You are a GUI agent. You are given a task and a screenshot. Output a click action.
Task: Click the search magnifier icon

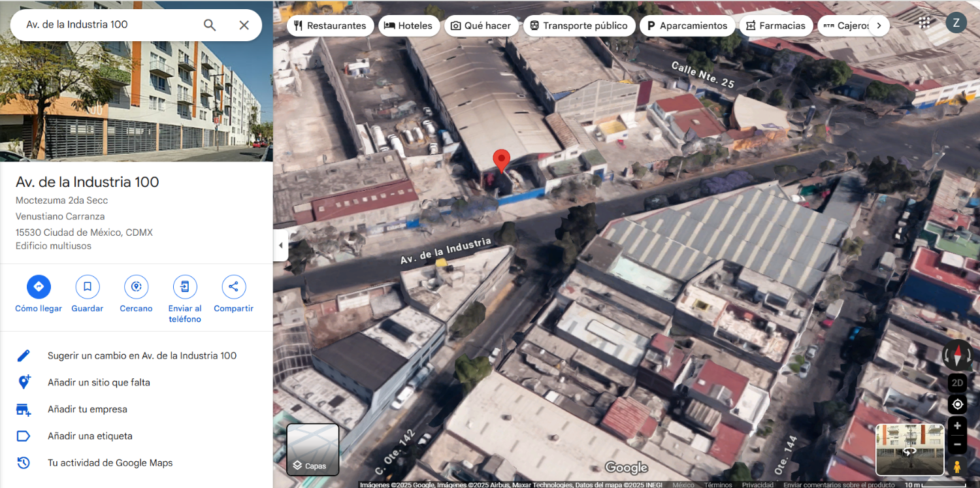pyautogui.click(x=210, y=25)
